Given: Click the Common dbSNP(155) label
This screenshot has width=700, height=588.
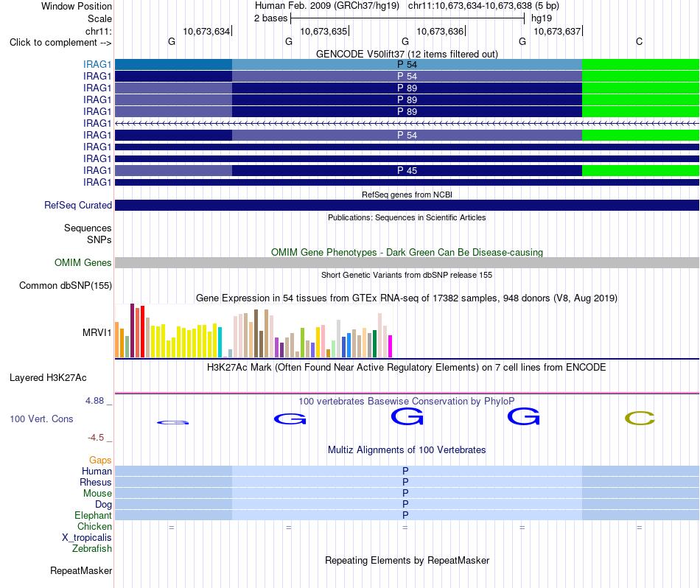Looking at the screenshot, I should pos(65,285).
